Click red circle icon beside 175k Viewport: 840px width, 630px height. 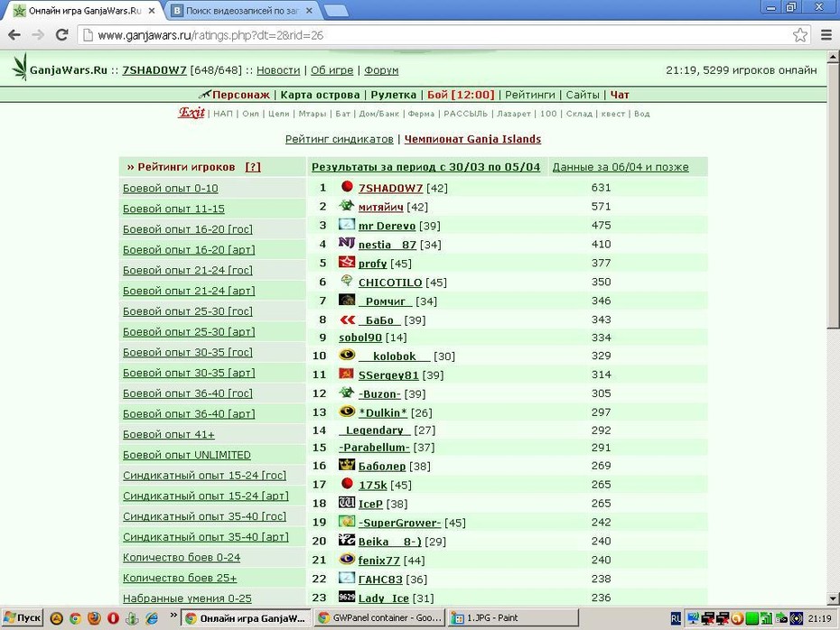(347, 484)
